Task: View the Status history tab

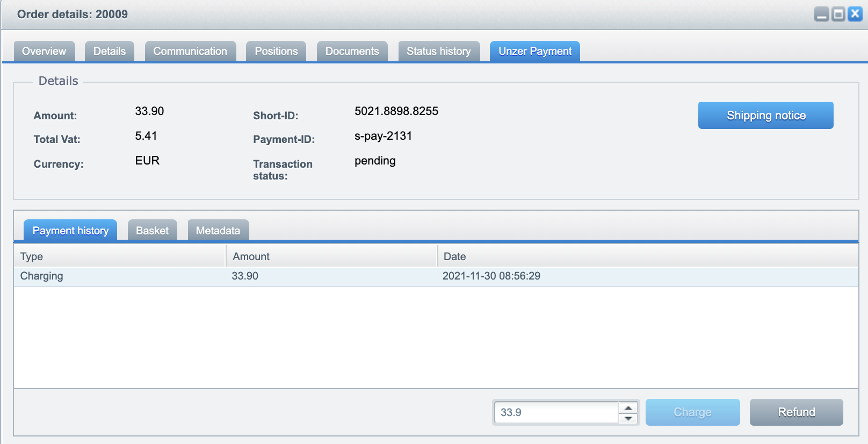Action: [439, 52]
